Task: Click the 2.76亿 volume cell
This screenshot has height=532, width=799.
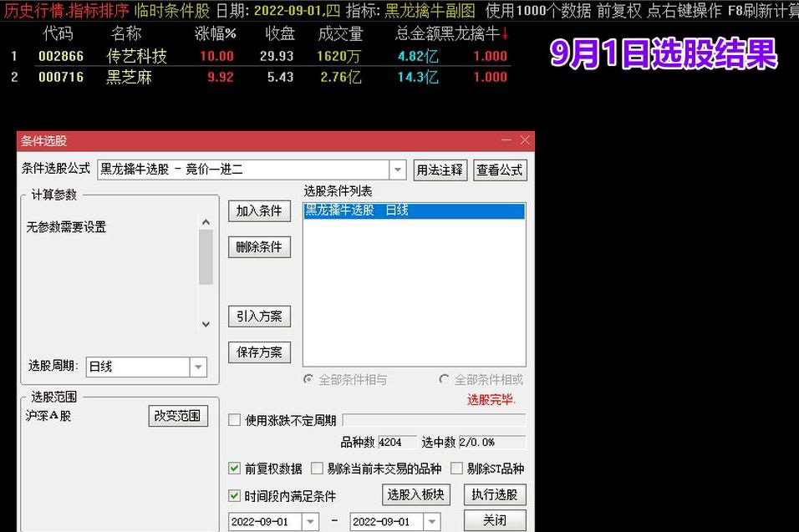Action: [x=341, y=78]
